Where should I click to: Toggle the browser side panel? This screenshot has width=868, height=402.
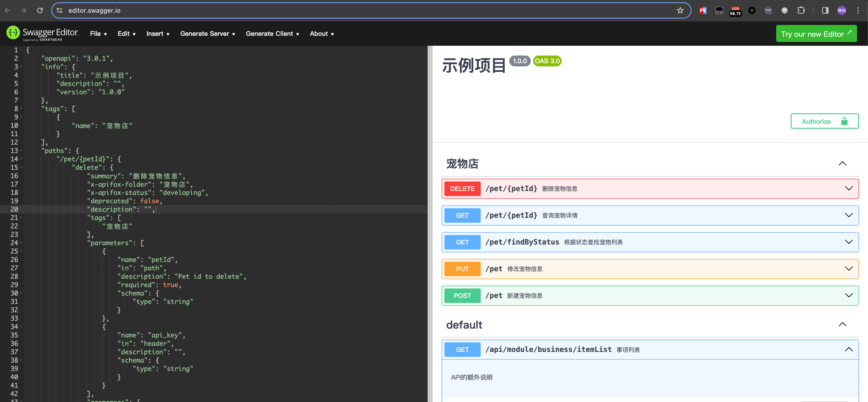(825, 10)
